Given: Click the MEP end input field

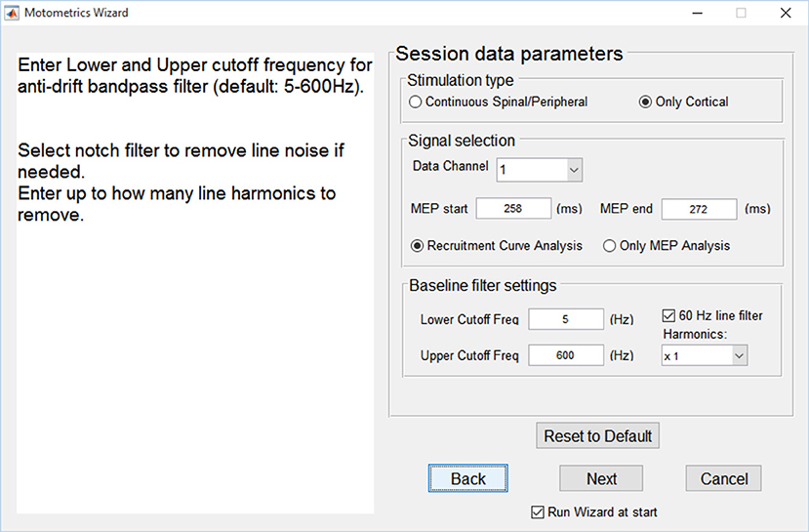Looking at the screenshot, I should pos(699,209).
